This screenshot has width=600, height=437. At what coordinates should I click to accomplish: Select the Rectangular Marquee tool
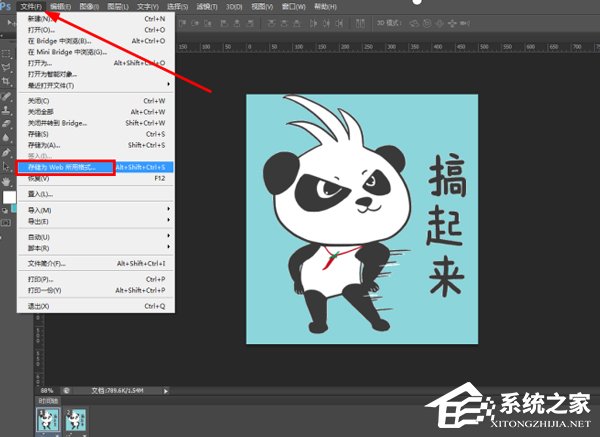[6, 52]
